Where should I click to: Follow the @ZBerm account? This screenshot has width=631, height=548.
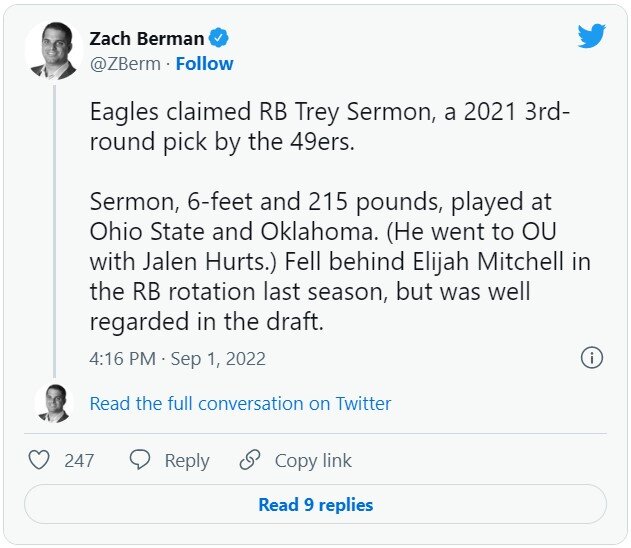click(204, 64)
